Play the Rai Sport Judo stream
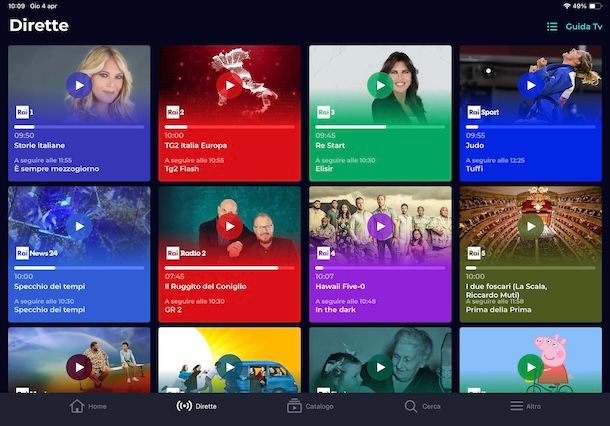The image size is (610, 426). point(531,85)
